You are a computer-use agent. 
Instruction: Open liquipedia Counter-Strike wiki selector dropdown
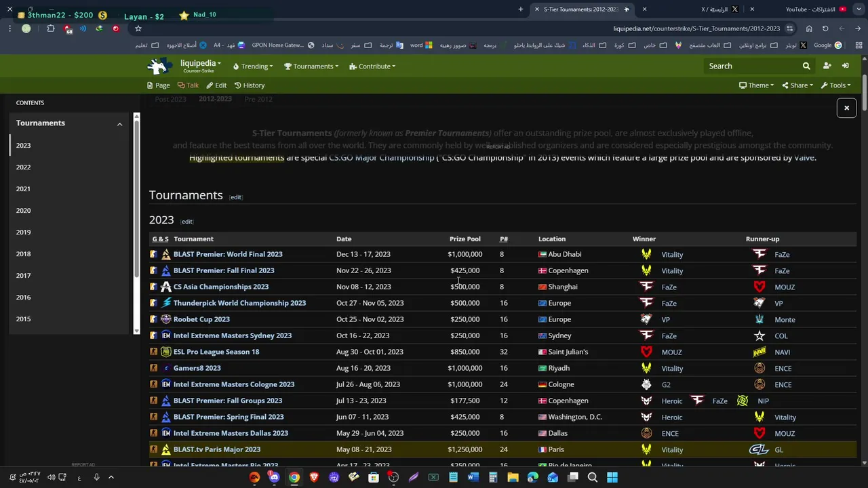(201, 66)
